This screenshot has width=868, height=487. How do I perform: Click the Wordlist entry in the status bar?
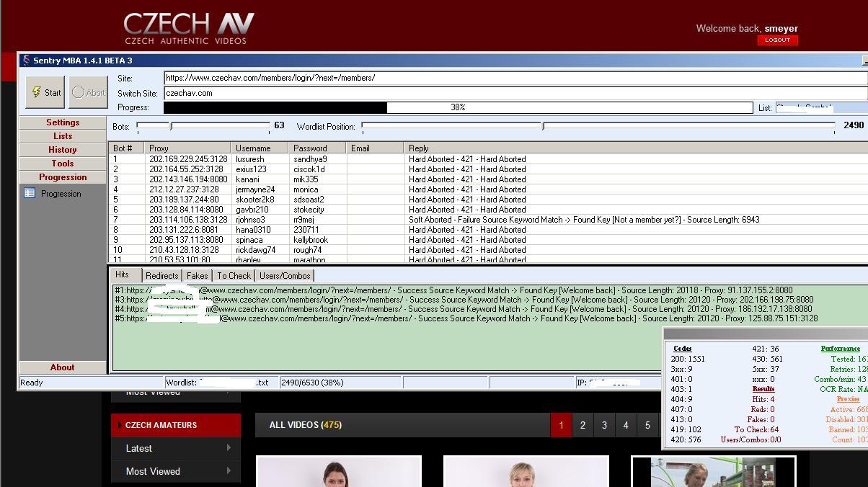pos(221,383)
